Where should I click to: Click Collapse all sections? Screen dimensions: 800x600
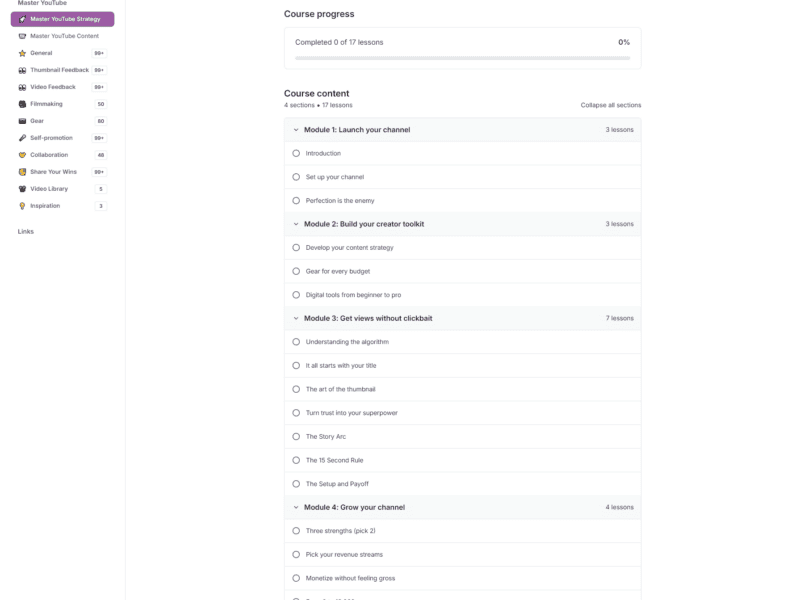(x=612, y=104)
